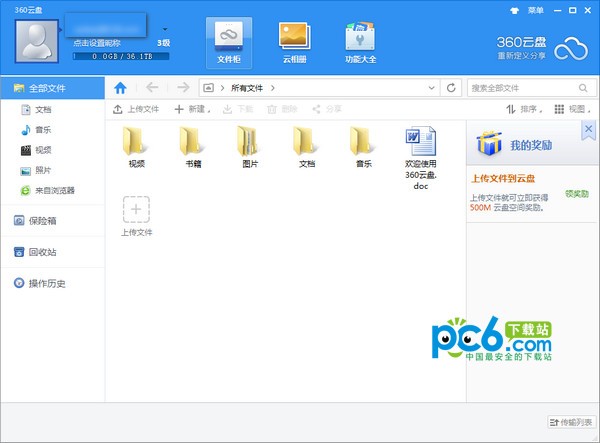Click 上传文件 upload button in toolbar
This screenshot has width=600, height=443.
coord(136,109)
